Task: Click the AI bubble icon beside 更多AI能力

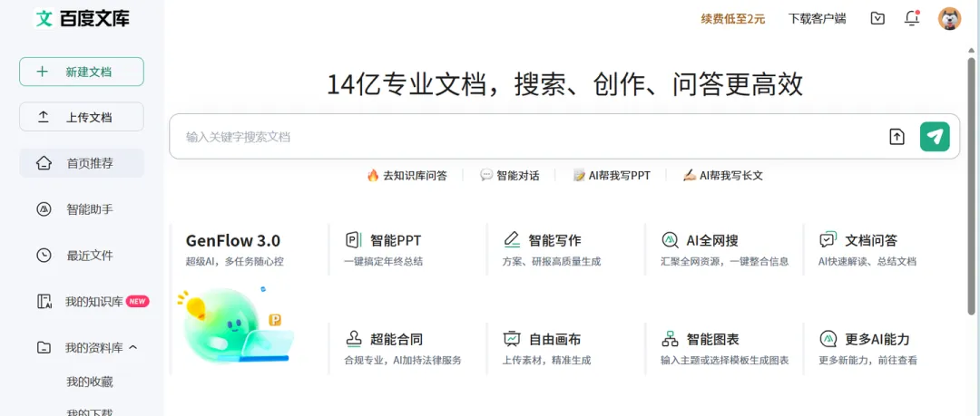Action: (x=828, y=339)
